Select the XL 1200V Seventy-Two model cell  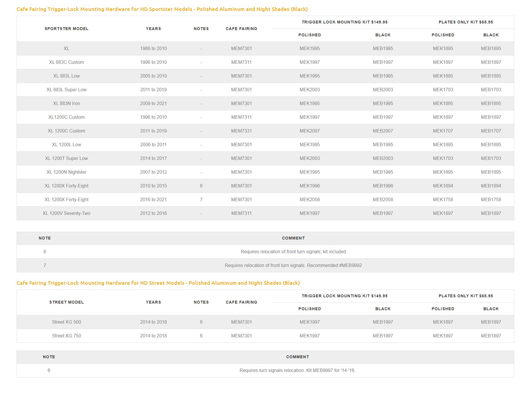pos(66,213)
